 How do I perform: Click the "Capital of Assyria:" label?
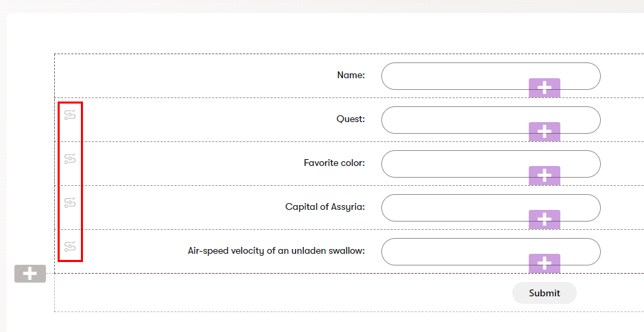click(325, 206)
